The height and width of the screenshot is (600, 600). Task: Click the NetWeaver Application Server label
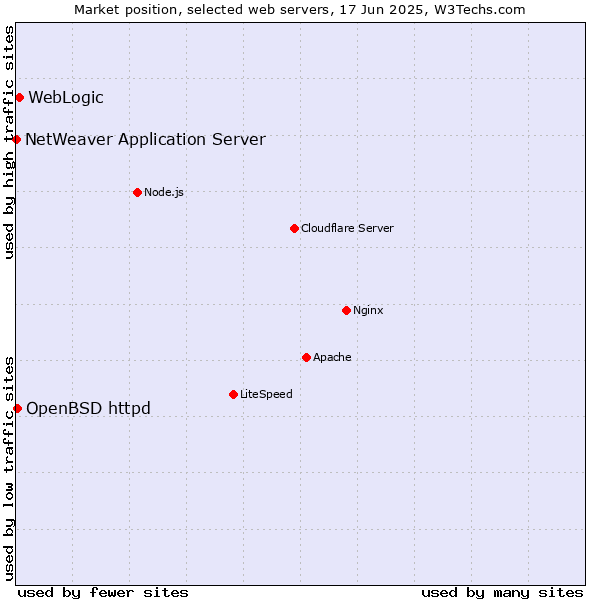[x=145, y=139]
